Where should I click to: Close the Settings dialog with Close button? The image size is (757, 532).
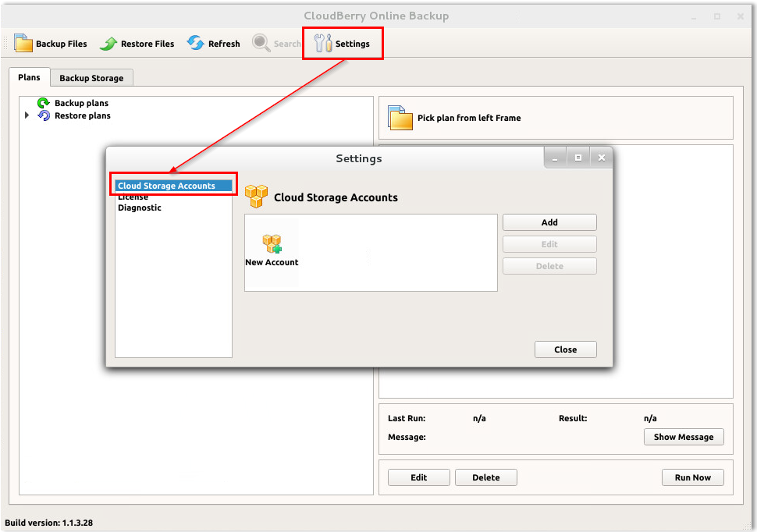click(x=565, y=349)
